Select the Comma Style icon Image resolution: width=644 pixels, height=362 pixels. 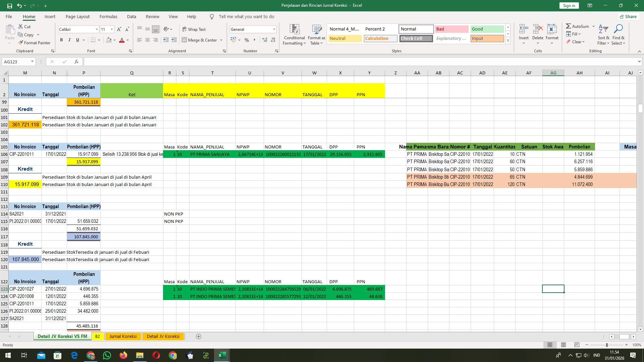255,40
